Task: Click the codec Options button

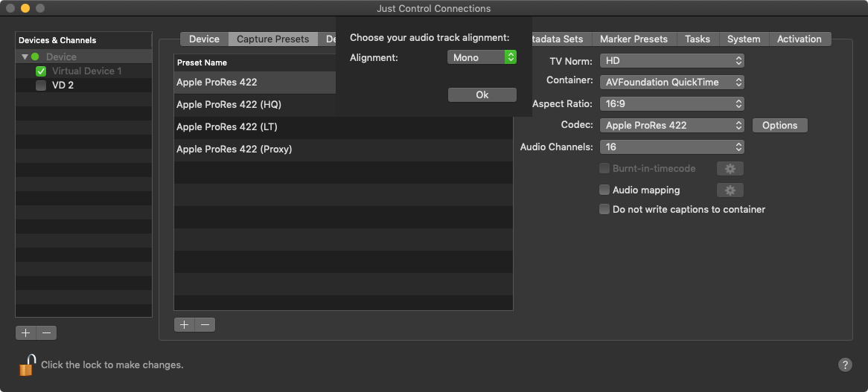Action: (x=779, y=126)
